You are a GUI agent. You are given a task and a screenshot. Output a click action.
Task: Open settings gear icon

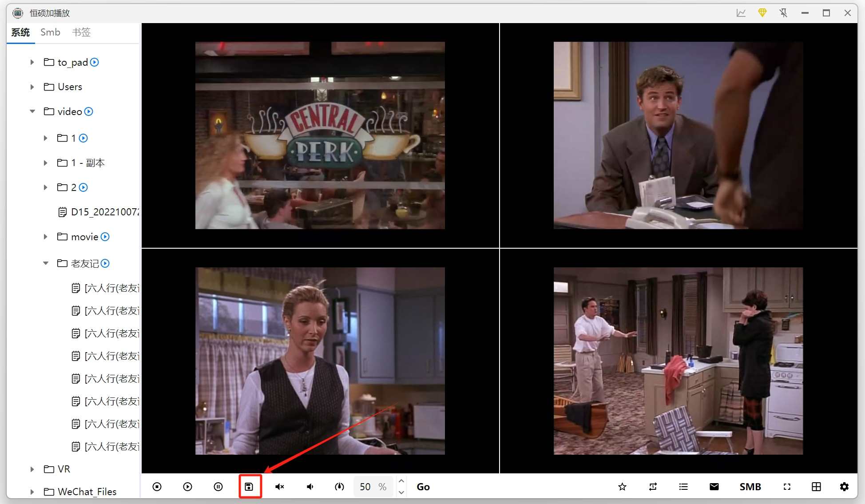(844, 487)
